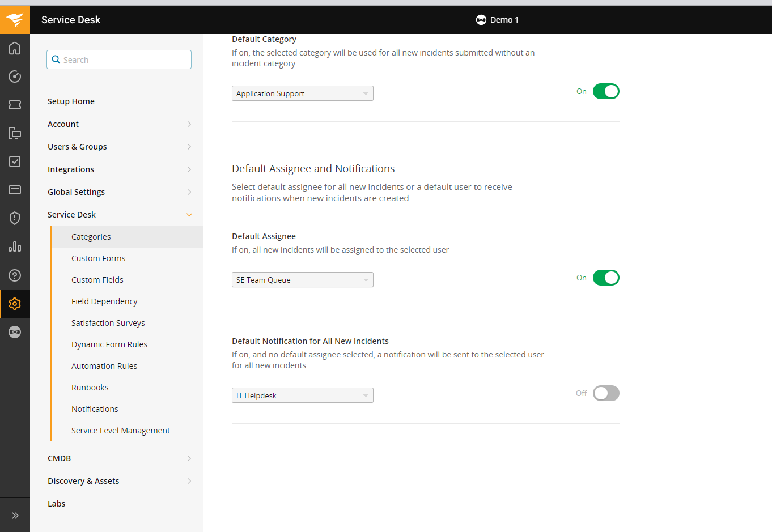The image size is (772, 532).
Task: Open the shield risk icon
Action: [x=15, y=218]
